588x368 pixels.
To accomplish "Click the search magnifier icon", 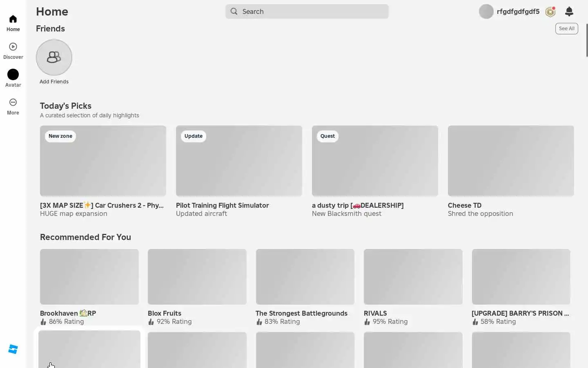I will pos(234,11).
